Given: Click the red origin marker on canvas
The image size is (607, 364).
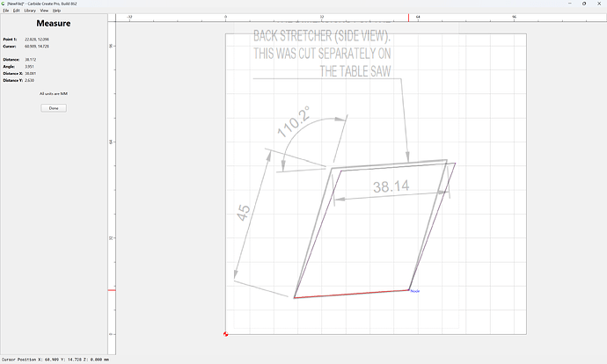Looking at the screenshot, I should click(226, 334).
